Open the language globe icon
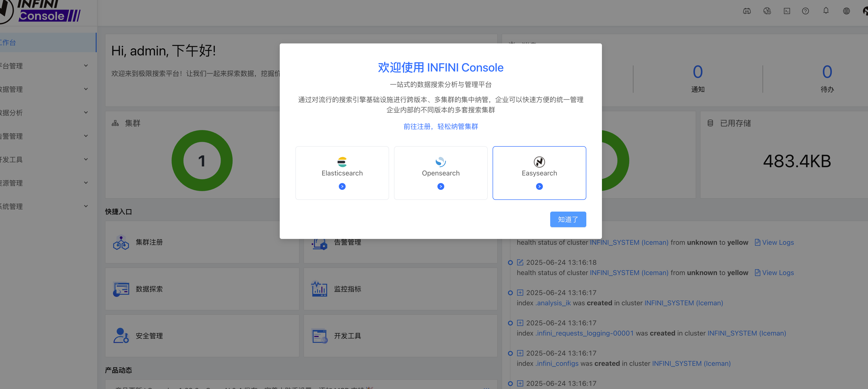This screenshot has height=389, width=868. (x=846, y=11)
